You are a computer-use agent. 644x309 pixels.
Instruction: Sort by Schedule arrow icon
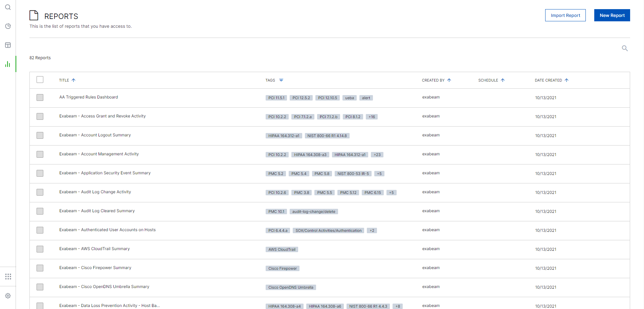503,80
